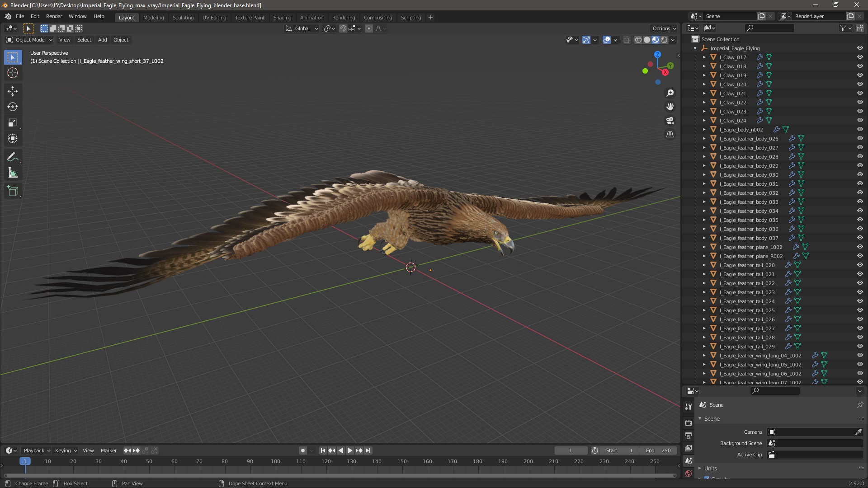
Task: Toggle proportional editing
Action: tap(369, 28)
